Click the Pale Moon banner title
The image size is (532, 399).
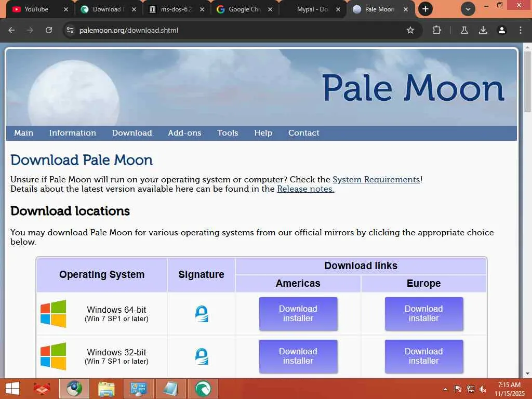[413, 88]
